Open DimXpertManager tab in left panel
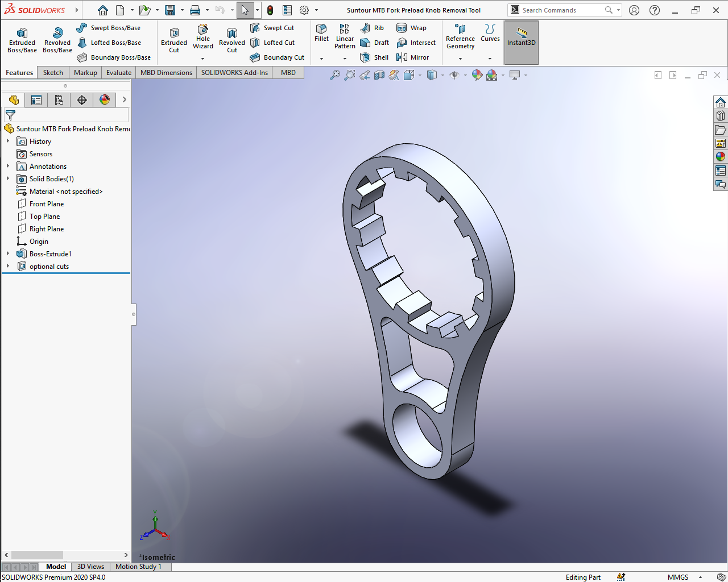The width and height of the screenshot is (728, 582). pyautogui.click(x=82, y=100)
